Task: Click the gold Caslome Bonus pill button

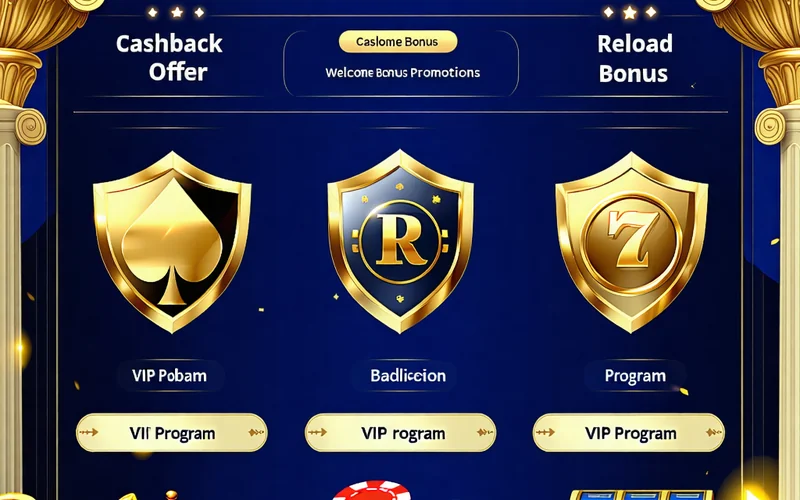Action: [x=398, y=42]
